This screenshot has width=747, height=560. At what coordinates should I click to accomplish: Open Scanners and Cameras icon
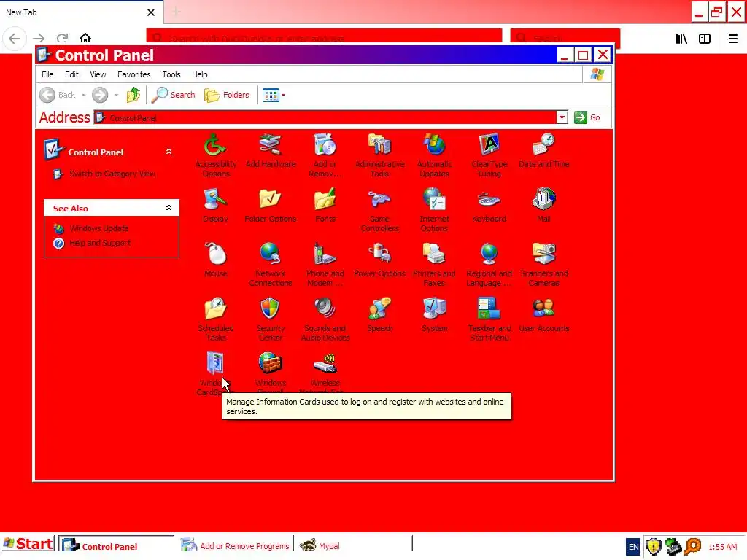click(544, 254)
